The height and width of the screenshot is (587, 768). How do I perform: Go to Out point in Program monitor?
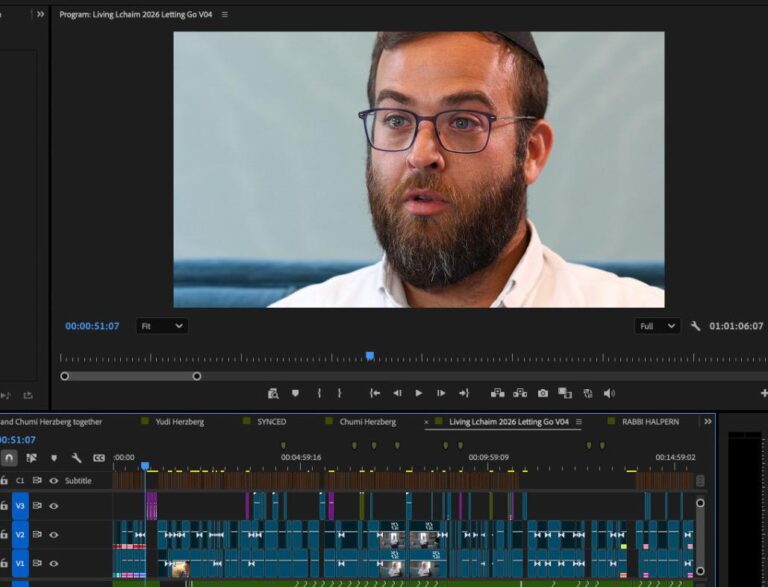point(464,393)
